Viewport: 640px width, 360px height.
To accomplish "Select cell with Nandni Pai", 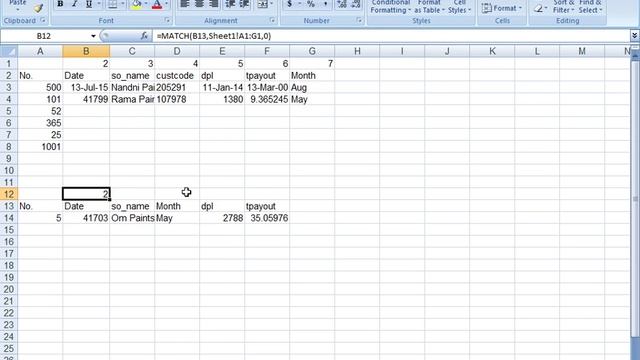I will click(132, 87).
